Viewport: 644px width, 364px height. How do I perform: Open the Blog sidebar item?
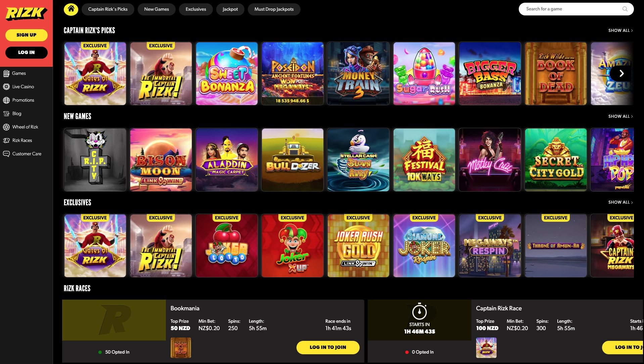tap(17, 113)
